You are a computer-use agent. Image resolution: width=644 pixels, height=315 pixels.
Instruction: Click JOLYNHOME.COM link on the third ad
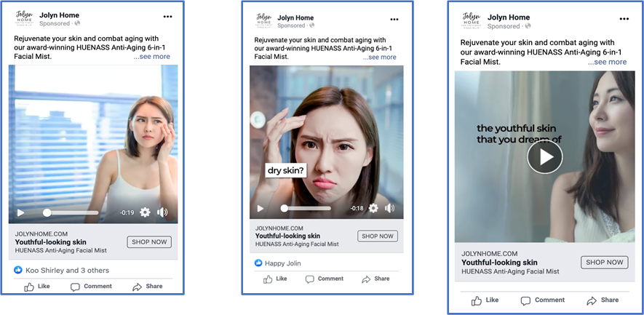[490, 254]
